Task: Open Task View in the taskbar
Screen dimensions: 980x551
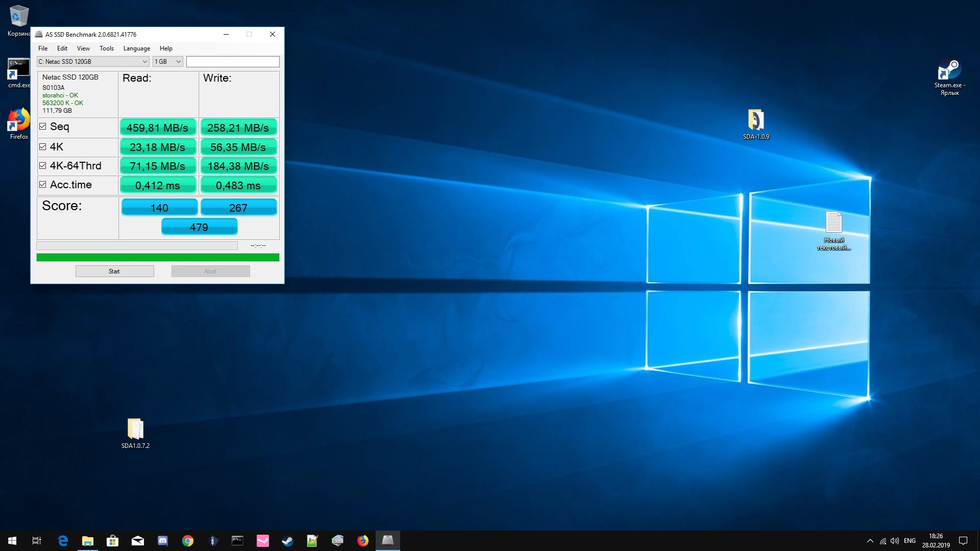Action: (37, 541)
